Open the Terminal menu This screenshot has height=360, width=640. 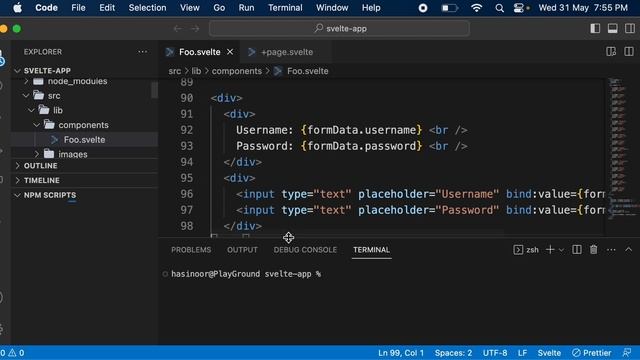[285, 8]
